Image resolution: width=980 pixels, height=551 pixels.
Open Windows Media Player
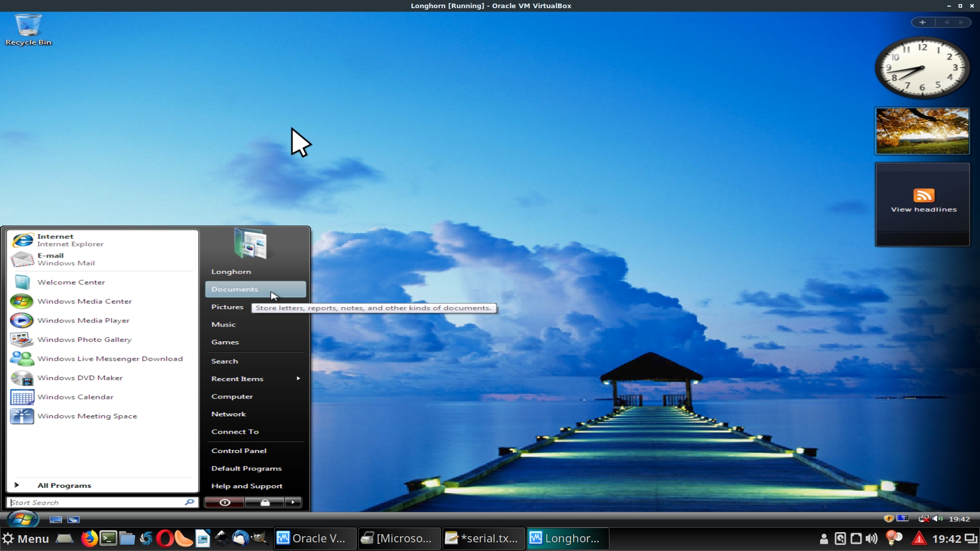83,320
